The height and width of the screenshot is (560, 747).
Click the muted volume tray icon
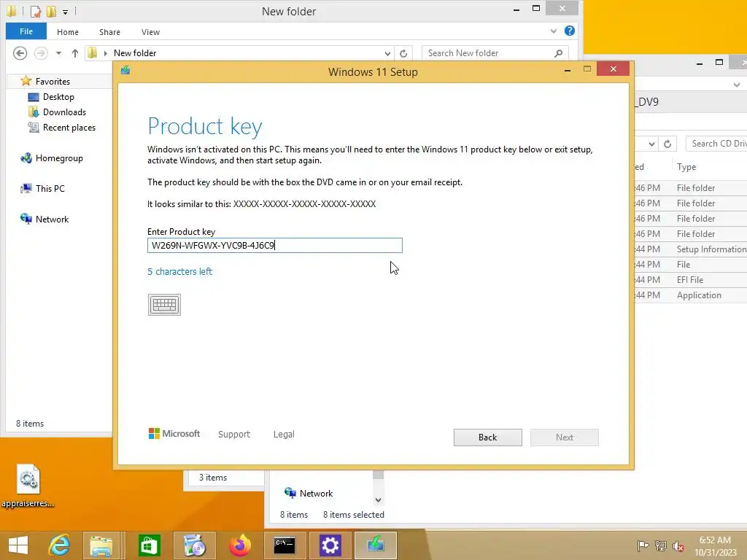678,545
